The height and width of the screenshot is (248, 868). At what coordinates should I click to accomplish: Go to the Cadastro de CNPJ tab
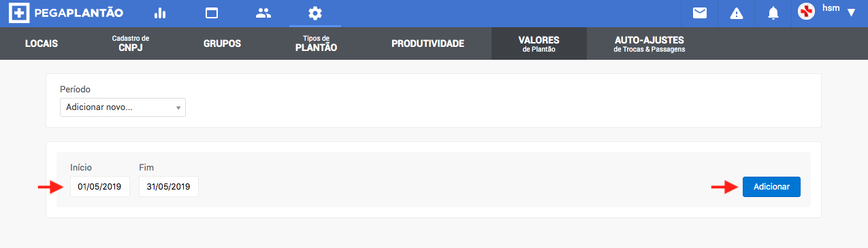click(131, 43)
